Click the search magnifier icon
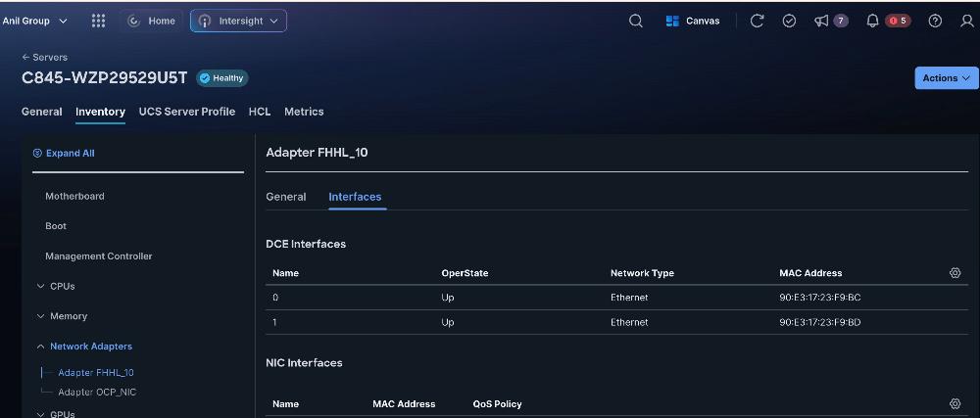 click(636, 22)
